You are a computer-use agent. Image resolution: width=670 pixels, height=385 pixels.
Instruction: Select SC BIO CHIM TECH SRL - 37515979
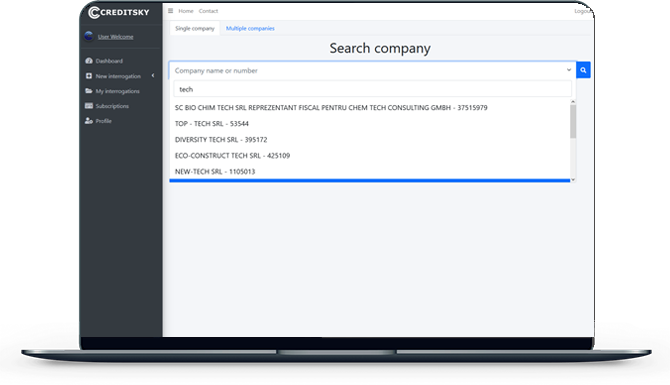pyautogui.click(x=370, y=108)
